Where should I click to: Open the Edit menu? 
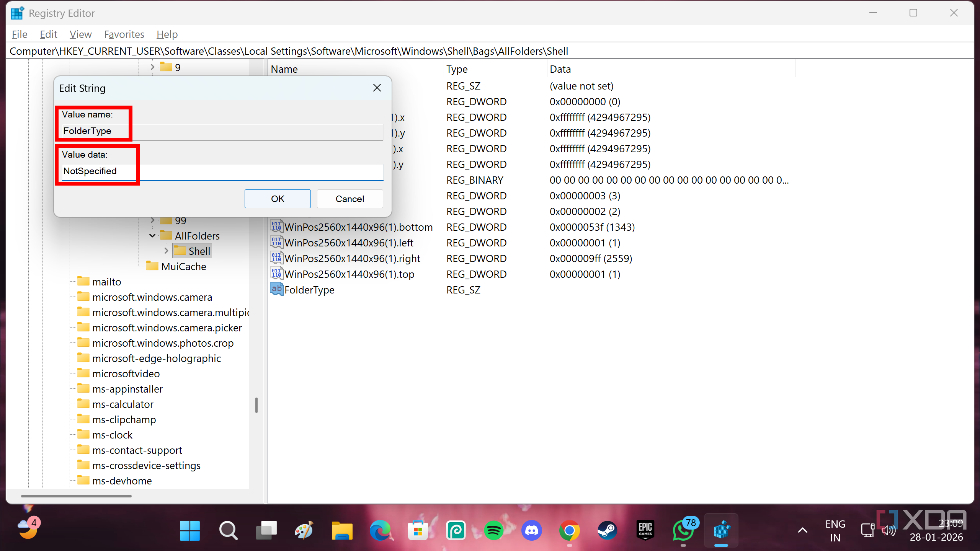pos(49,34)
